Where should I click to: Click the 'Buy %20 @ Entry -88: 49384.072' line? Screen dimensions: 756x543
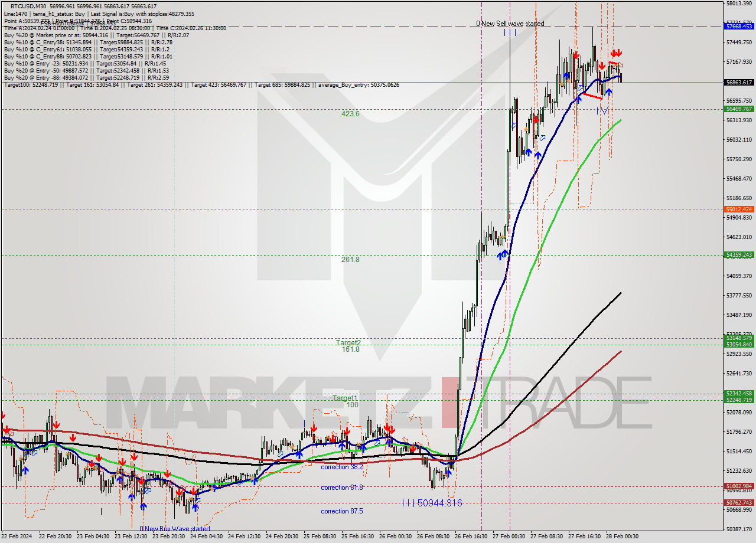(86, 77)
